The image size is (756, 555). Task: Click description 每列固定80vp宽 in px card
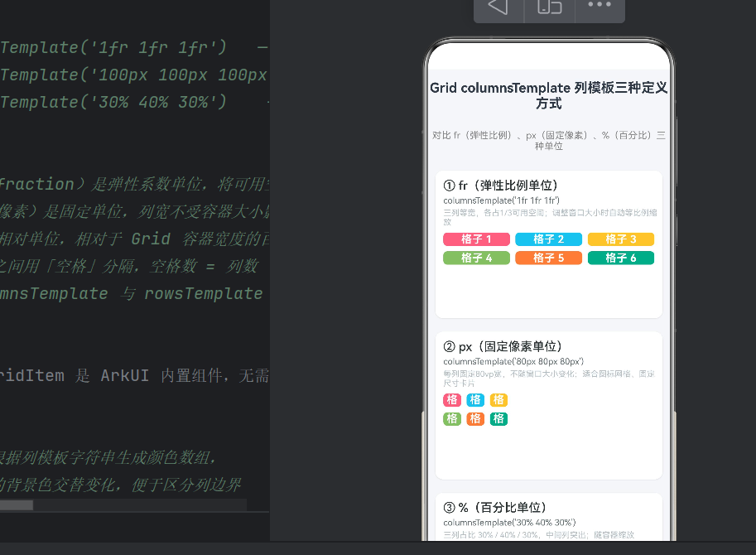point(549,379)
